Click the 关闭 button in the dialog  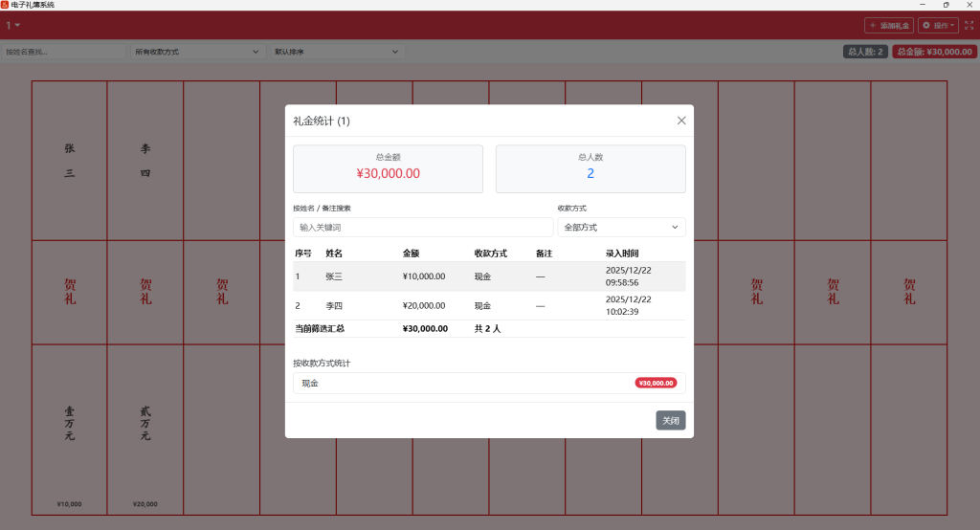point(671,421)
